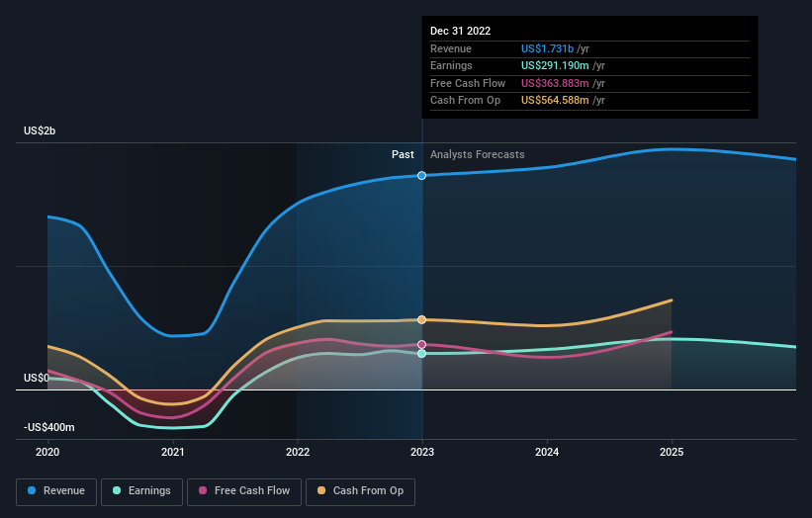Screen dimensions: 812x518
Task: Click the orange Cash From Op marker
Action: (422, 320)
